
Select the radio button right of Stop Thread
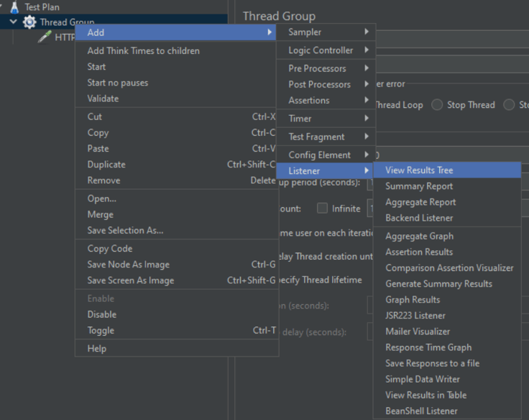point(510,105)
